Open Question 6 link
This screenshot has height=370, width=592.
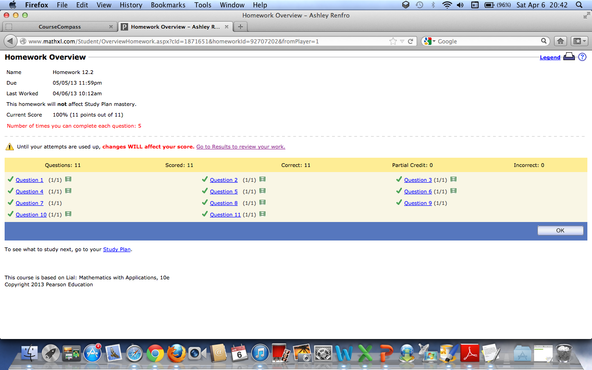(x=418, y=192)
